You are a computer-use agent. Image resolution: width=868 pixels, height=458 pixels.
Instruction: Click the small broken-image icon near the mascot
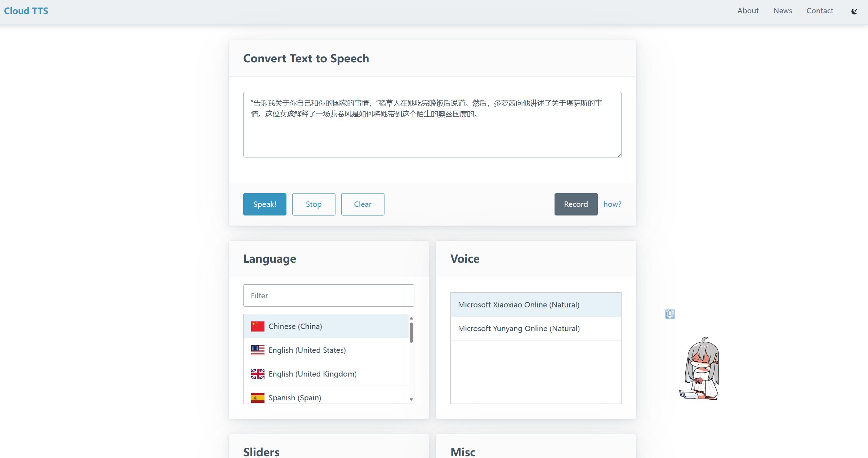[x=669, y=314]
